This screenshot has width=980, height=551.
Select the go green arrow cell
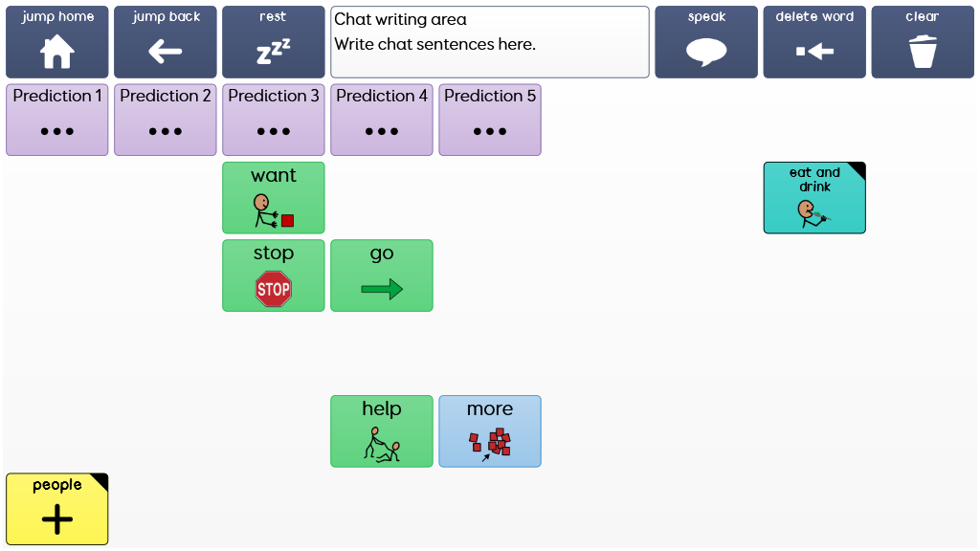pyautogui.click(x=381, y=275)
